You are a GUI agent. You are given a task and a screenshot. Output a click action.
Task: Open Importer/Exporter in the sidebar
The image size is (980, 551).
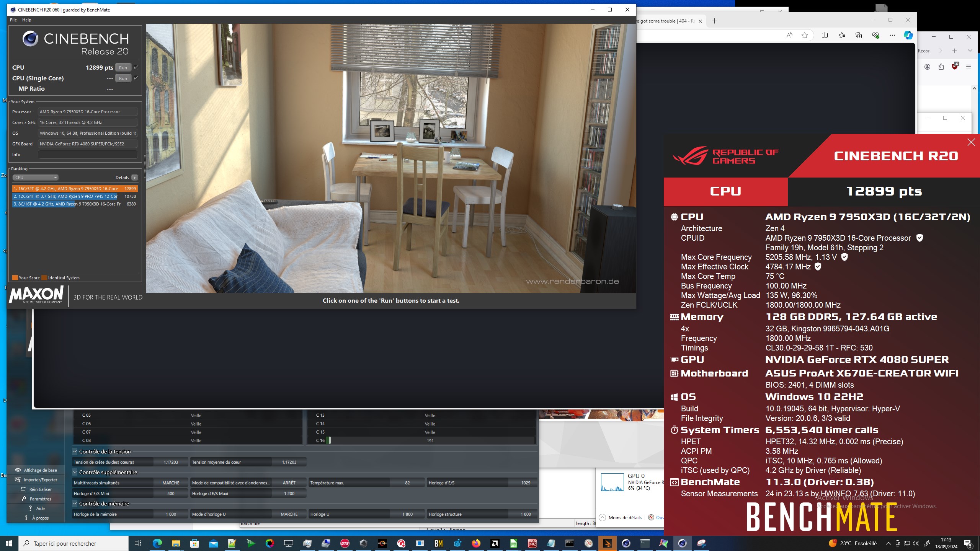point(36,480)
